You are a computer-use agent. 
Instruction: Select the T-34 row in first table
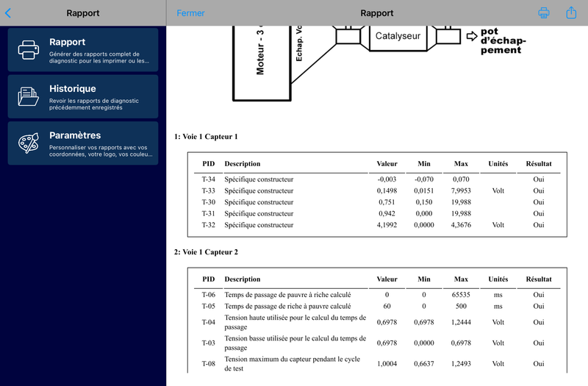click(377, 179)
